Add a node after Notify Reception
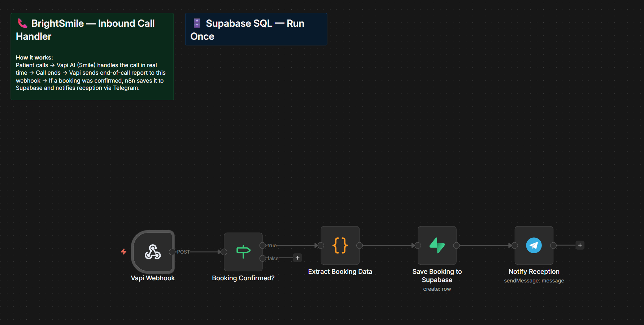Image resolution: width=644 pixels, height=325 pixels. point(580,245)
